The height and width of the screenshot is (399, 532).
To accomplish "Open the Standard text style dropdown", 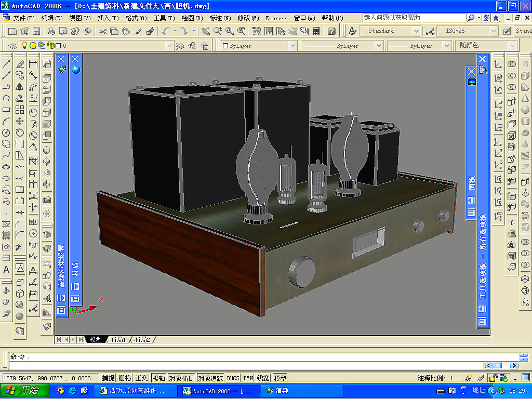I will tap(416, 31).
